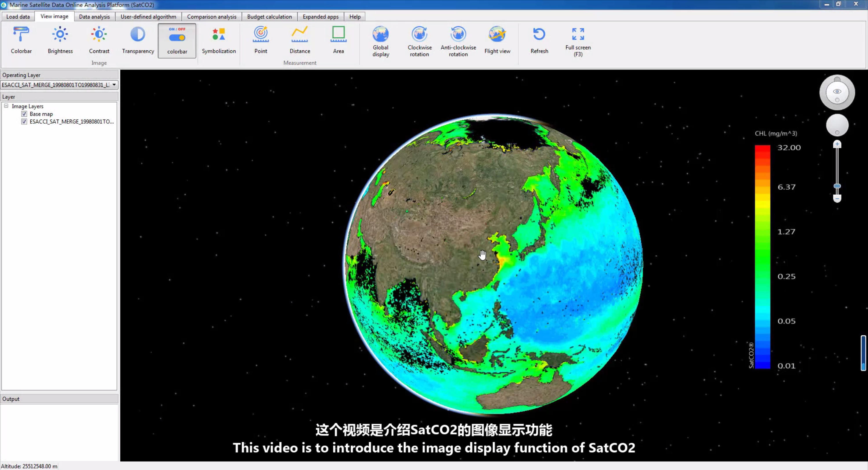Click the eye-icon look navigation control
868x470 pixels.
(x=837, y=92)
